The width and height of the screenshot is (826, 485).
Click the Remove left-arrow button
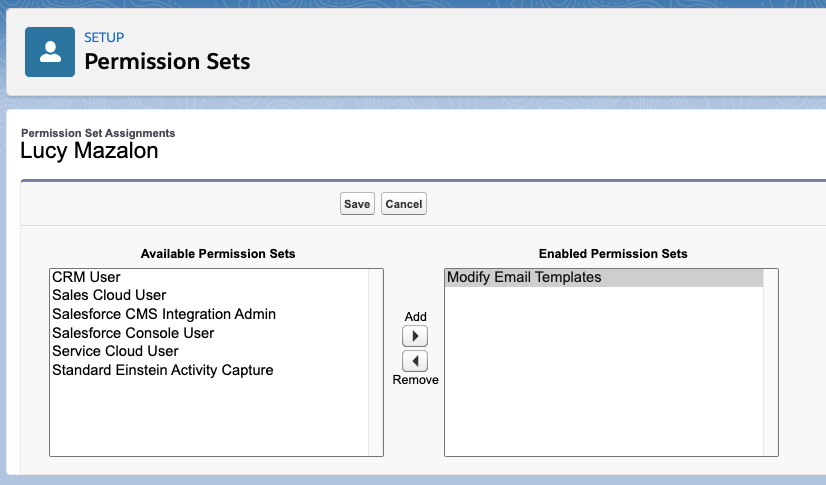[415, 361]
